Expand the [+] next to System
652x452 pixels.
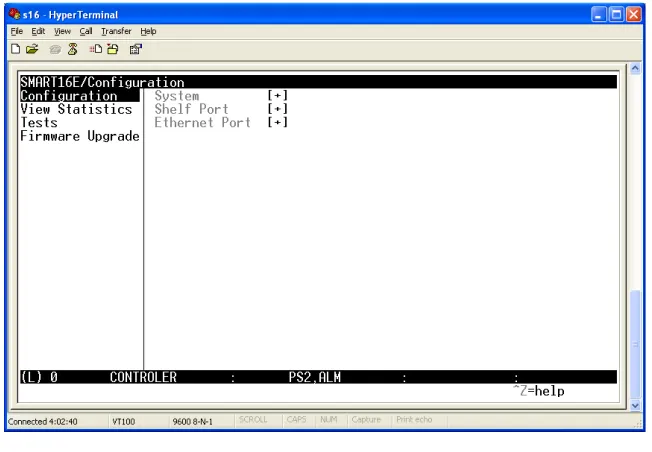pos(277,96)
